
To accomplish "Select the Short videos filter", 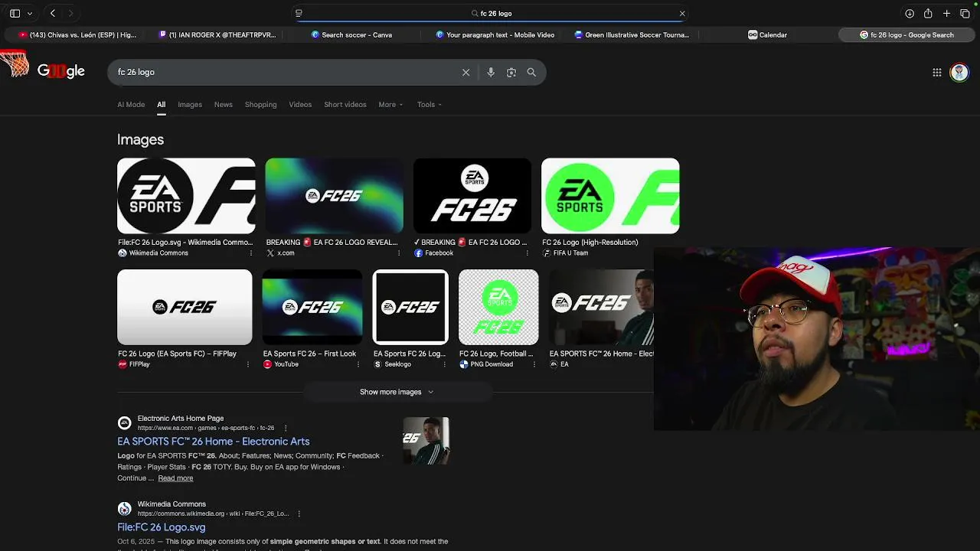I will tap(345, 104).
